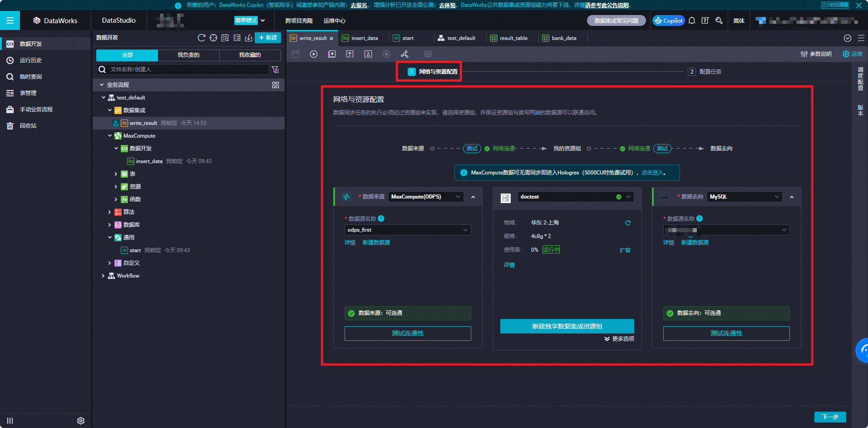Click the batch operation icon in 数据开发 panel
The width and height of the screenshot is (868, 428).
(x=237, y=38)
